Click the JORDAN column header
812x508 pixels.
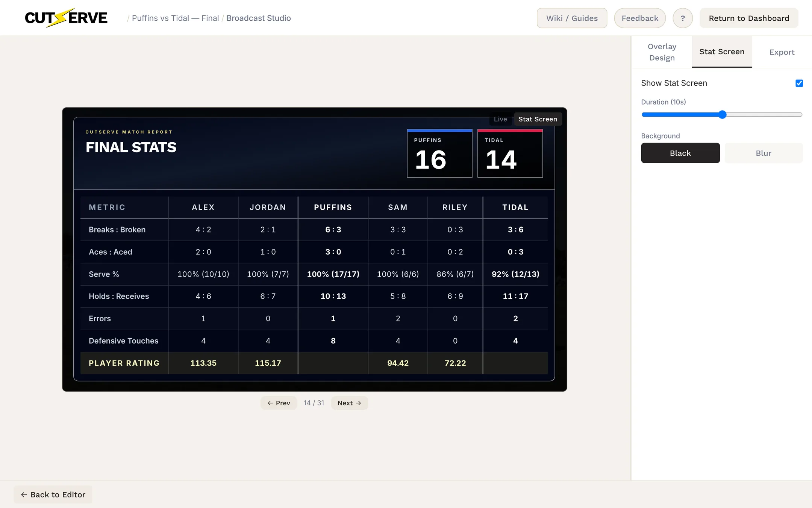268,207
